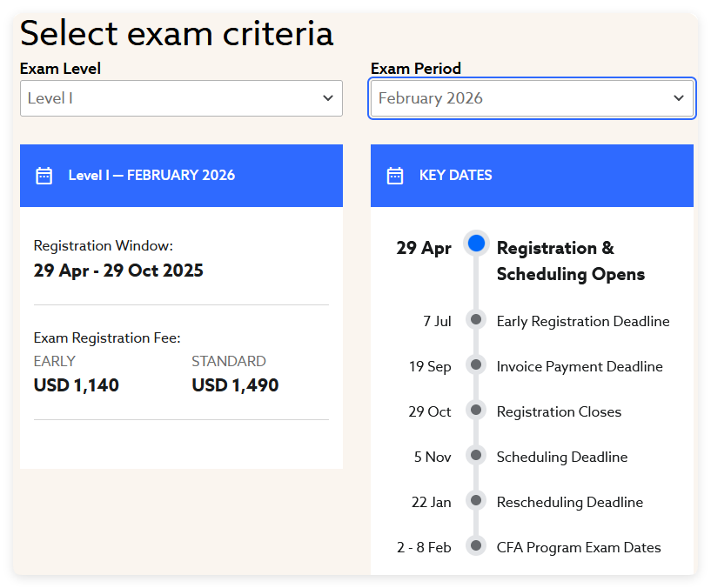Click the 5 Nov Scheduling Deadline dot
Screen dimensions: 711x588
pos(476,455)
